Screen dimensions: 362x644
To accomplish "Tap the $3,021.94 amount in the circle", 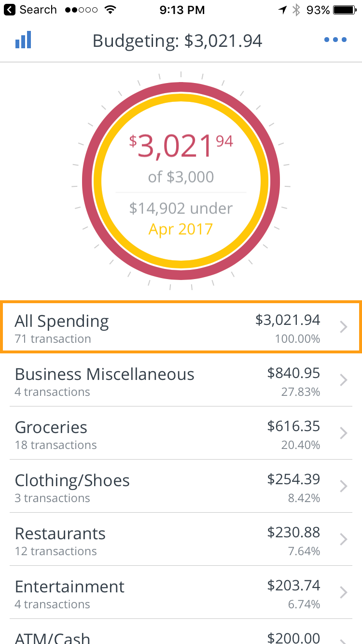I will [x=181, y=146].
